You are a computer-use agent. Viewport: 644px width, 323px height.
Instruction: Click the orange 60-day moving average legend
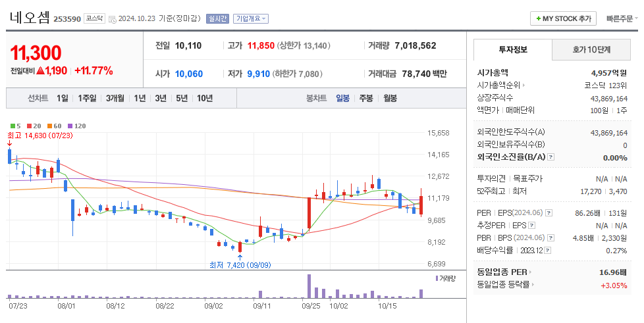click(54, 126)
